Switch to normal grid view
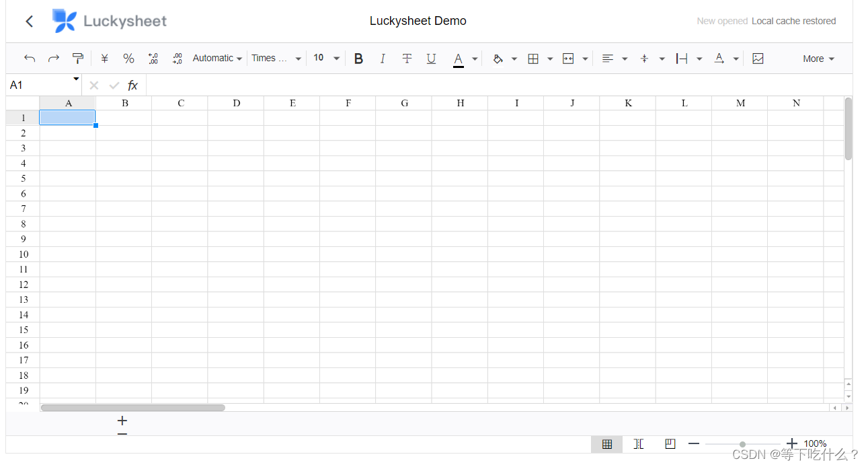This screenshot has height=467, width=868. (607, 444)
